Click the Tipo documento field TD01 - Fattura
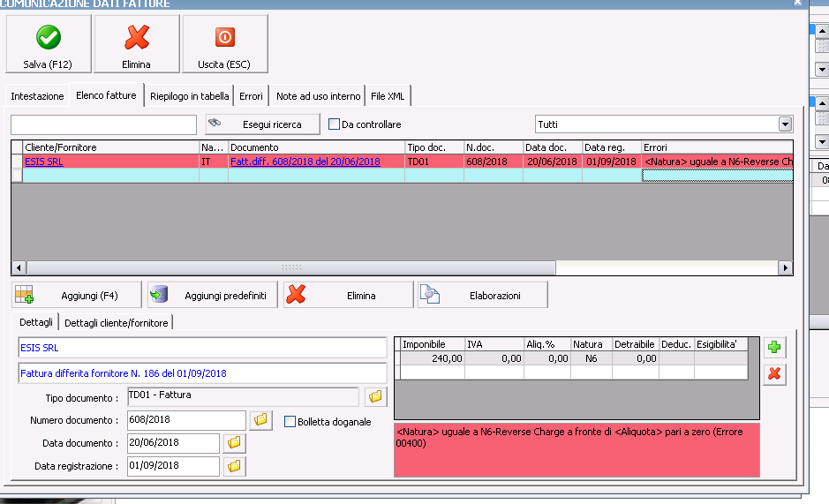The height and width of the screenshot is (504, 829). [x=243, y=396]
